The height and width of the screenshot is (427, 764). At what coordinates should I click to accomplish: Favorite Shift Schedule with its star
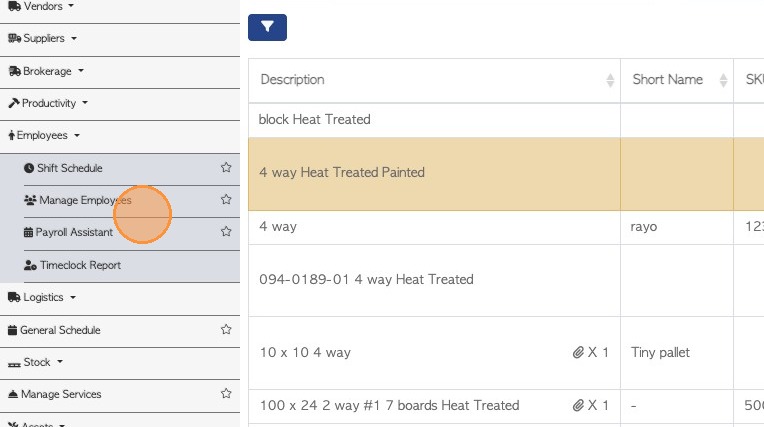coord(226,168)
